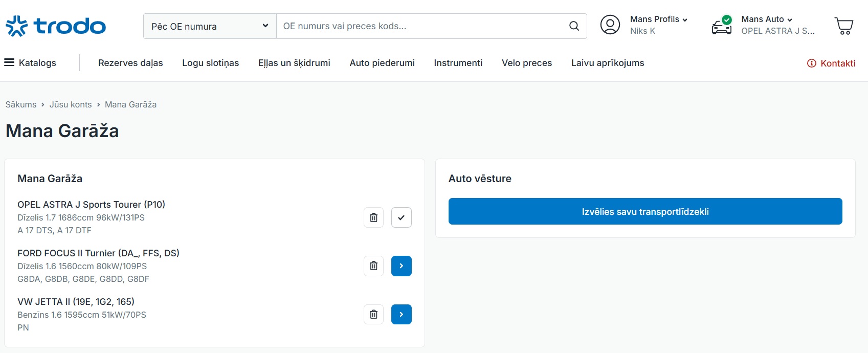Image resolution: width=868 pixels, height=353 pixels.
Task: Select VW JETTA II with blue arrow
Action: pos(401,315)
